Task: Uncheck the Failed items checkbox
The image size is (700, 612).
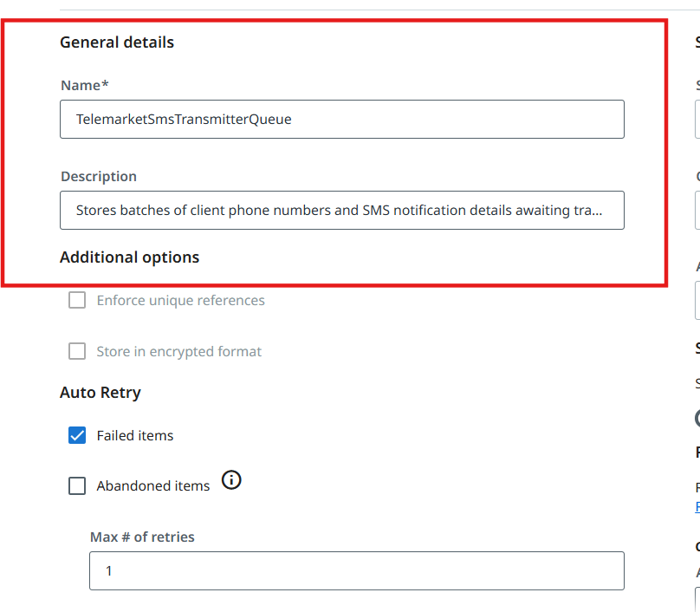Action: click(77, 435)
